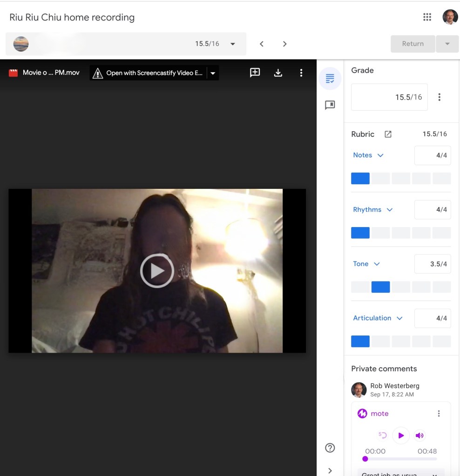Download the video file

click(278, 73)
